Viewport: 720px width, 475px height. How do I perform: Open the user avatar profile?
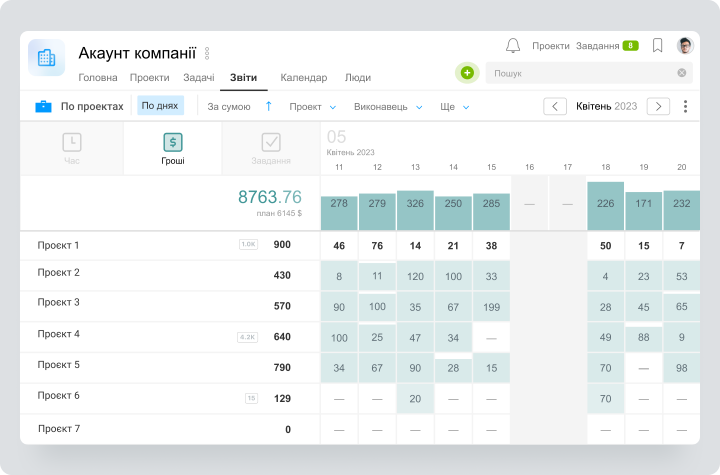tap(685, 45)
